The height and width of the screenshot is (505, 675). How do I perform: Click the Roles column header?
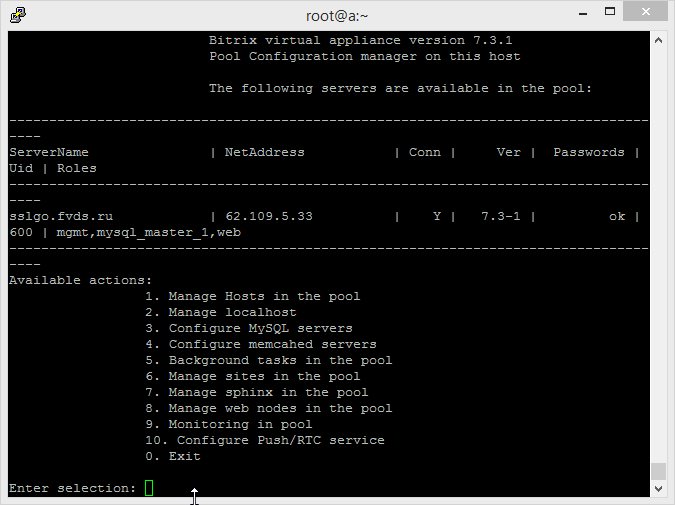coord(77,168)
